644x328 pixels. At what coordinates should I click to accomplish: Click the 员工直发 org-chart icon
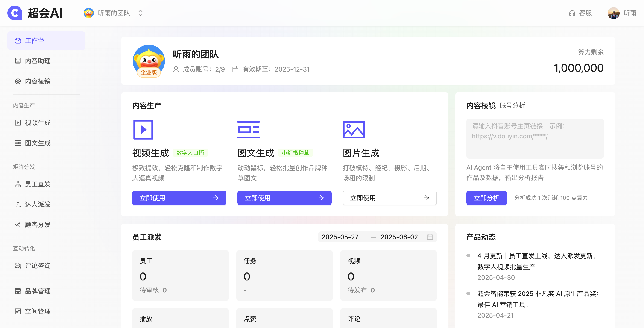click(x=18, y=184)
